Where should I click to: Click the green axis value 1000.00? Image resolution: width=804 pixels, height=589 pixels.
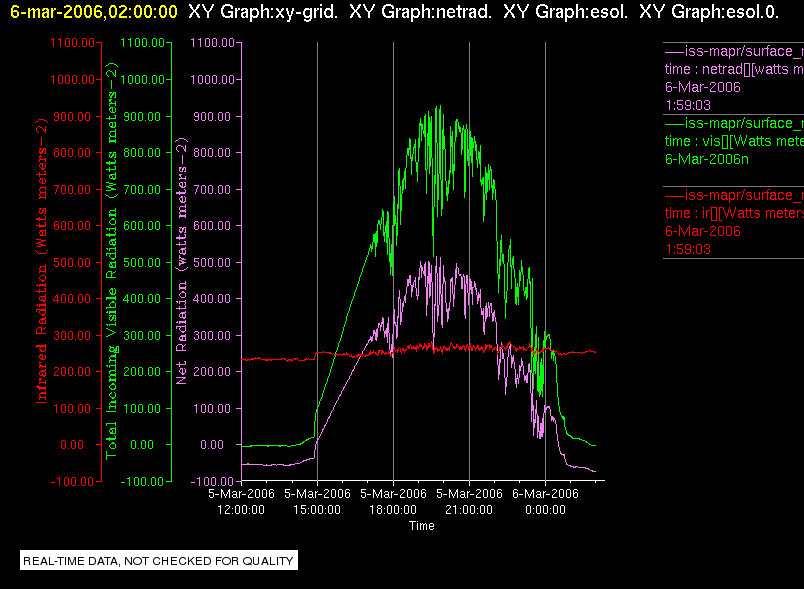143,79
